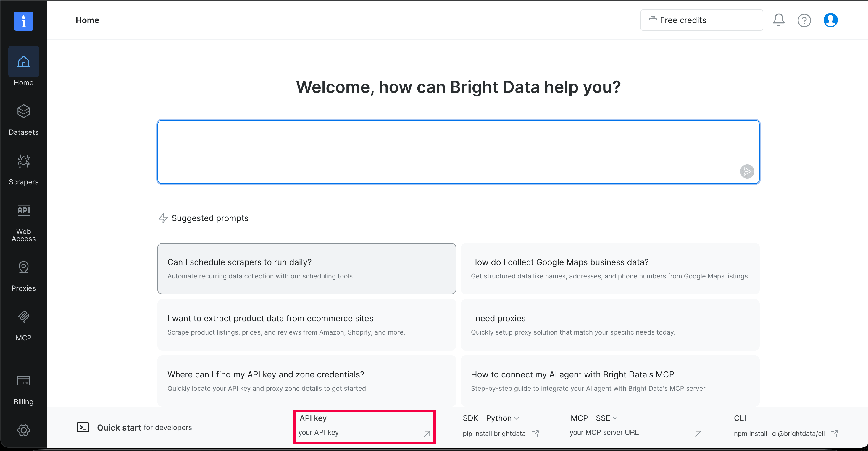
Task: Open the Datasets sidebar section
Action: pos(24,120)
